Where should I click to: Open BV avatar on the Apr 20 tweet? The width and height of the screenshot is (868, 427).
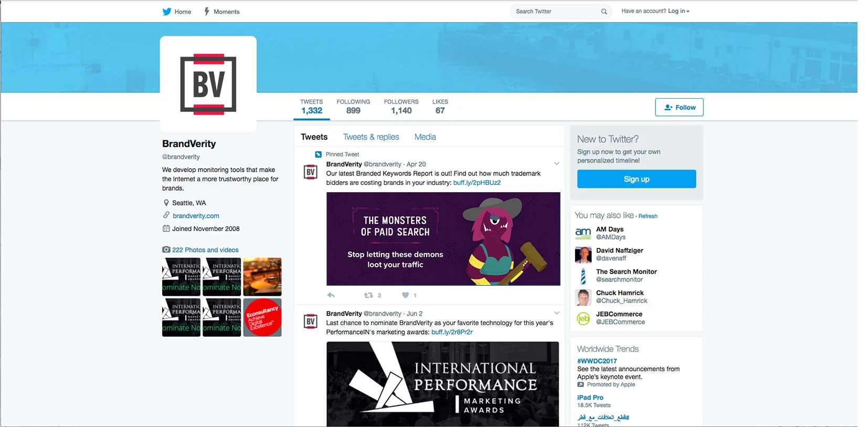[311, 172]
